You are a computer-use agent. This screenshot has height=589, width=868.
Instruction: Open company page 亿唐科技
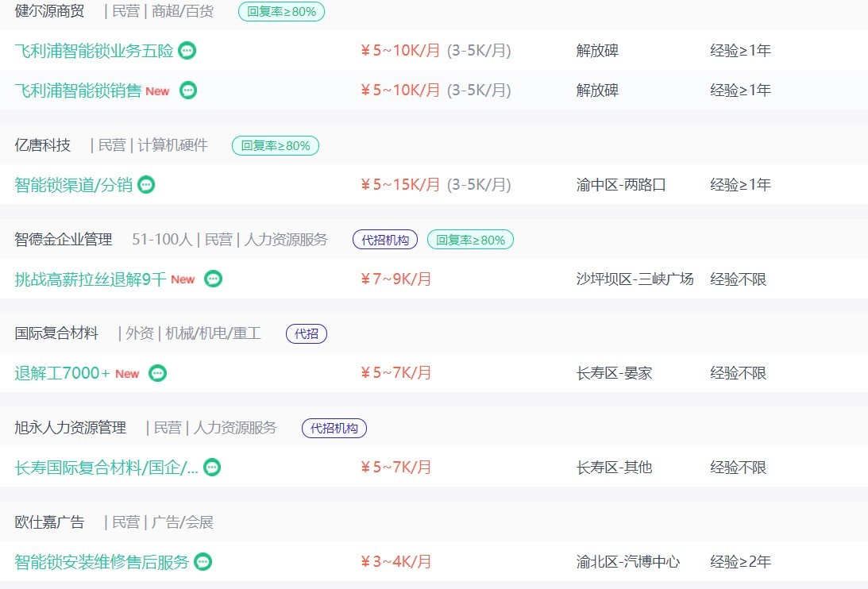43,145
